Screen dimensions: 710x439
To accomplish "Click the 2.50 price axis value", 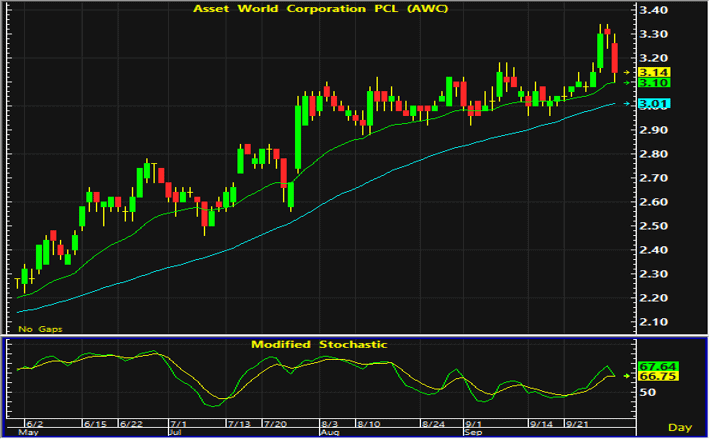I will (x=653, y=226).
